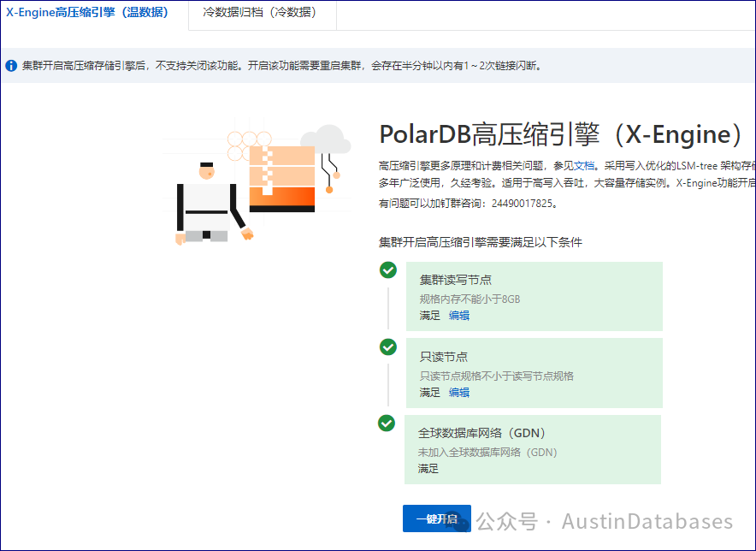Open the 冷数据归档（冷数据）tab

coord(260,13)
